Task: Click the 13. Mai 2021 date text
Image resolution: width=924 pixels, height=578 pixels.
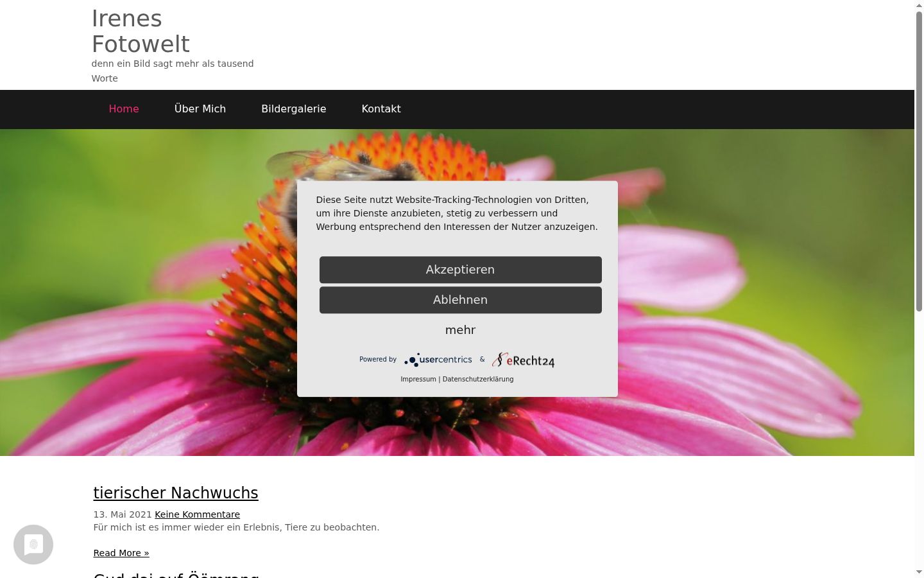Action: click(123, 514)
